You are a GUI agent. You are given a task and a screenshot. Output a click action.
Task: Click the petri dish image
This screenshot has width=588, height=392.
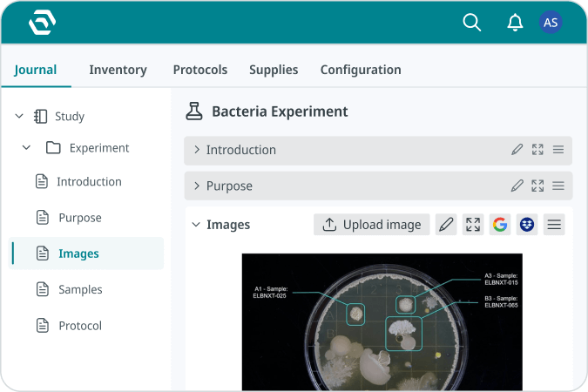coord(382,322)
